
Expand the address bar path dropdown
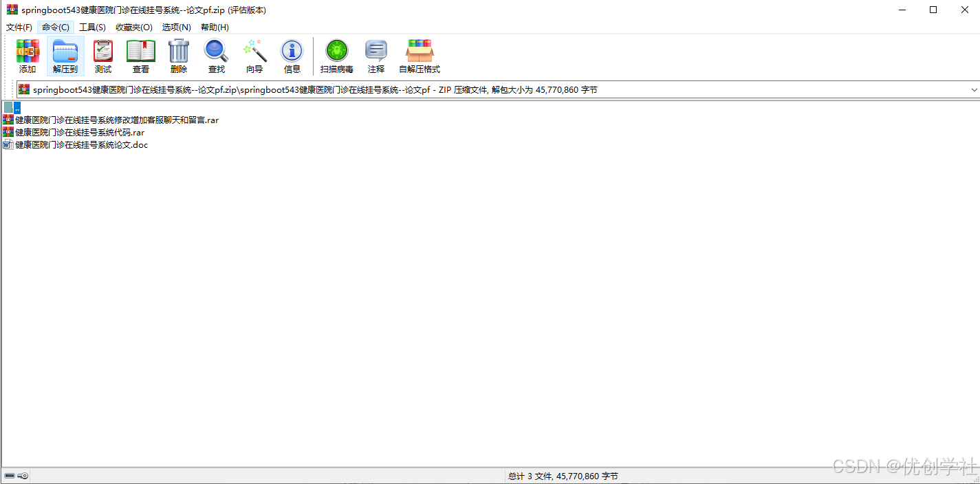pyautogui.click(x=974, y=89)
